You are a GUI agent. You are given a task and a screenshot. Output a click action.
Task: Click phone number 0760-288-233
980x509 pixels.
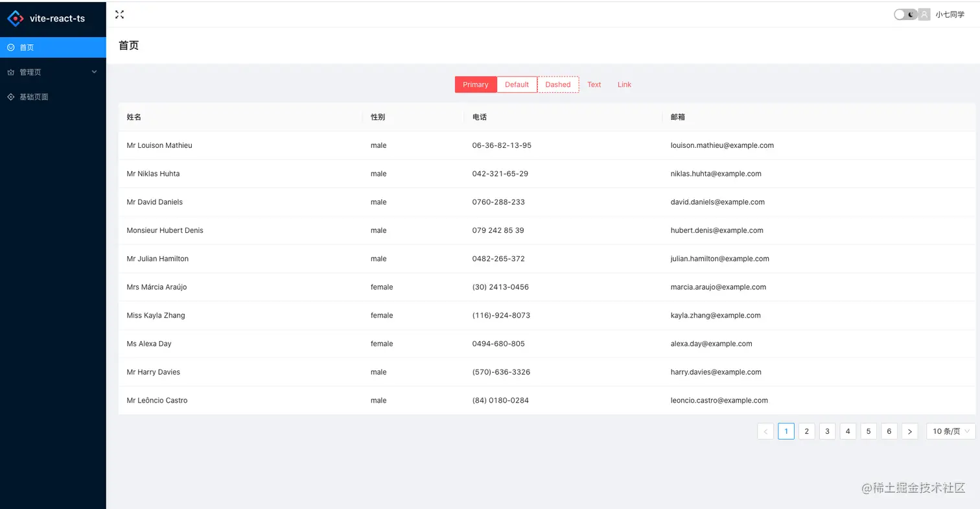click(498, 202)
